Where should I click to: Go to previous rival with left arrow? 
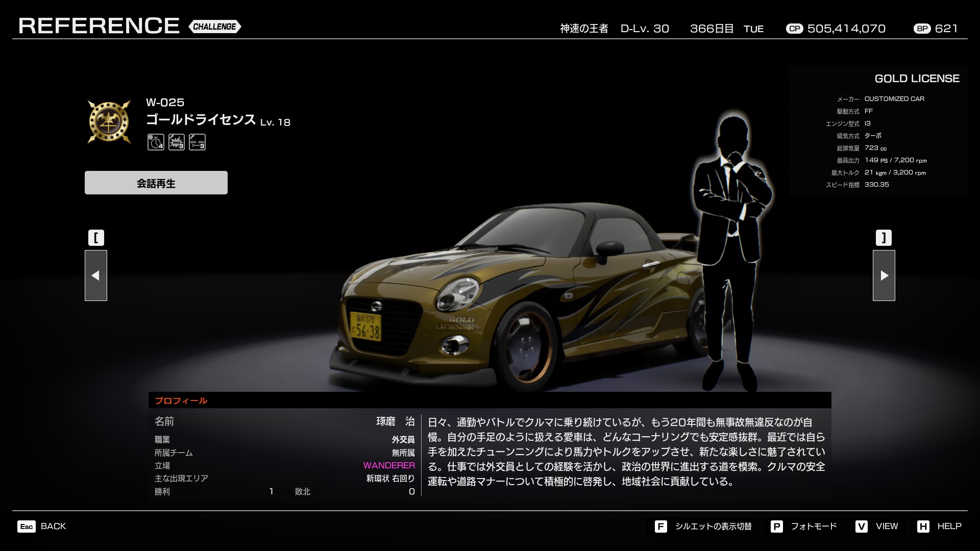[96, 275]
